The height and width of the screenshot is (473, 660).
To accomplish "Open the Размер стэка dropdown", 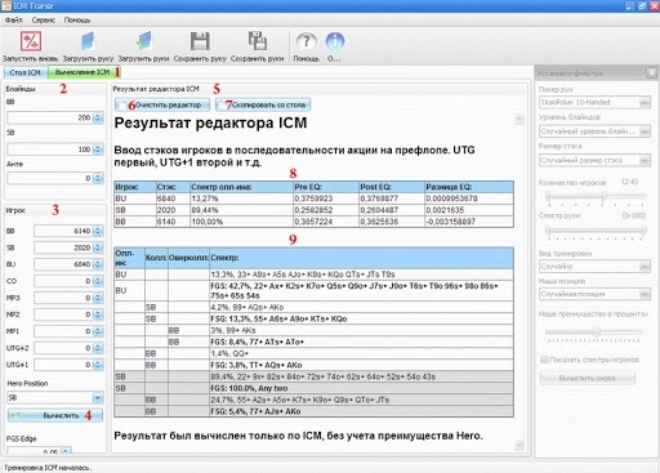I will point(595,160).
